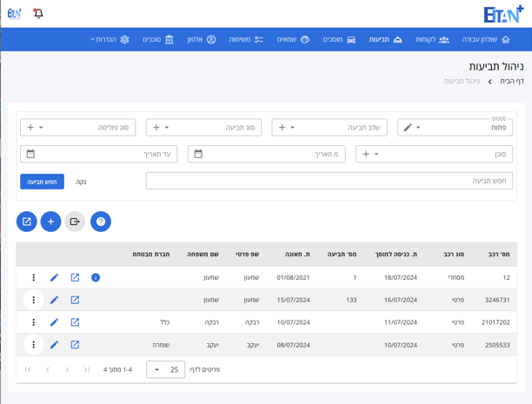Add a new claim with the round plus button

pyautogui.click(x=50, y=222)
